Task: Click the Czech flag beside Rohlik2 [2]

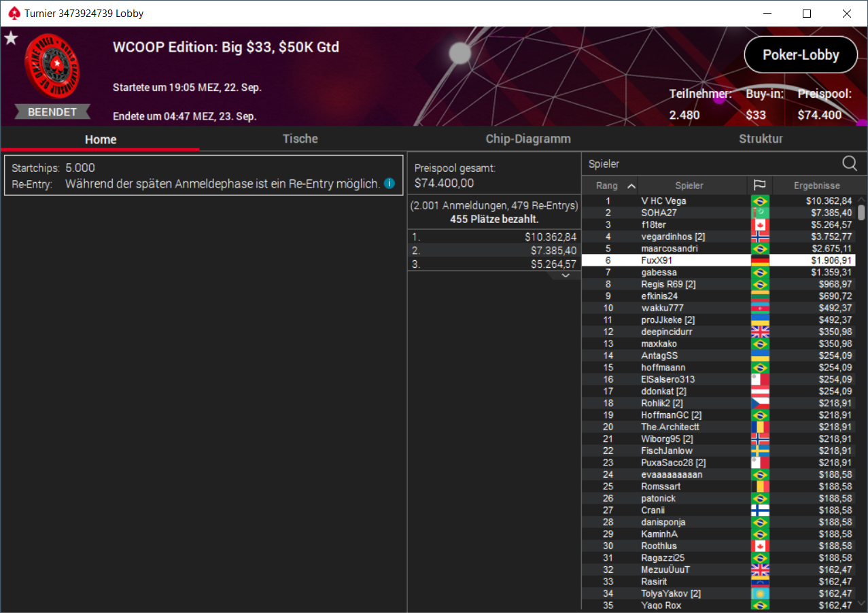Action: [x=759, y=403]
